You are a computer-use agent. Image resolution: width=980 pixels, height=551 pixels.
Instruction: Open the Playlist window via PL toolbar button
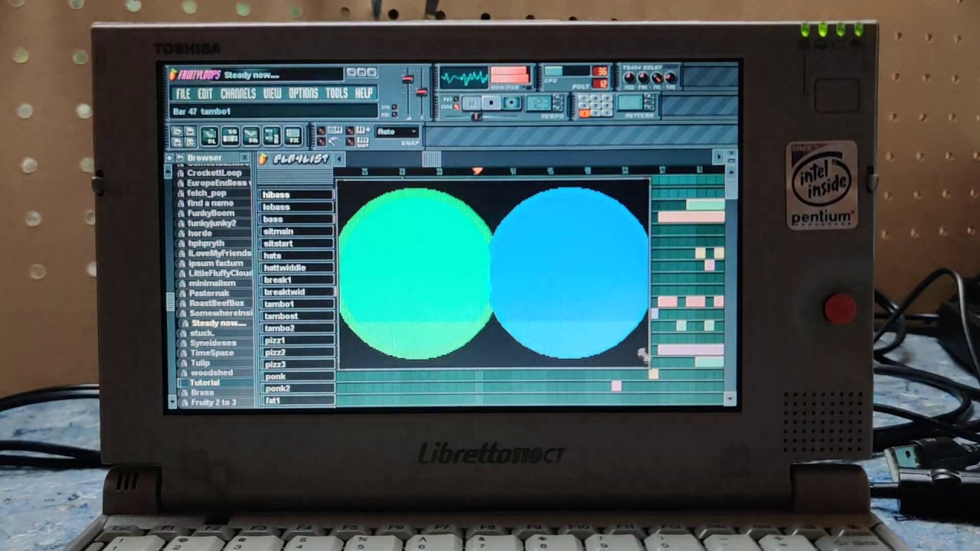210,136
